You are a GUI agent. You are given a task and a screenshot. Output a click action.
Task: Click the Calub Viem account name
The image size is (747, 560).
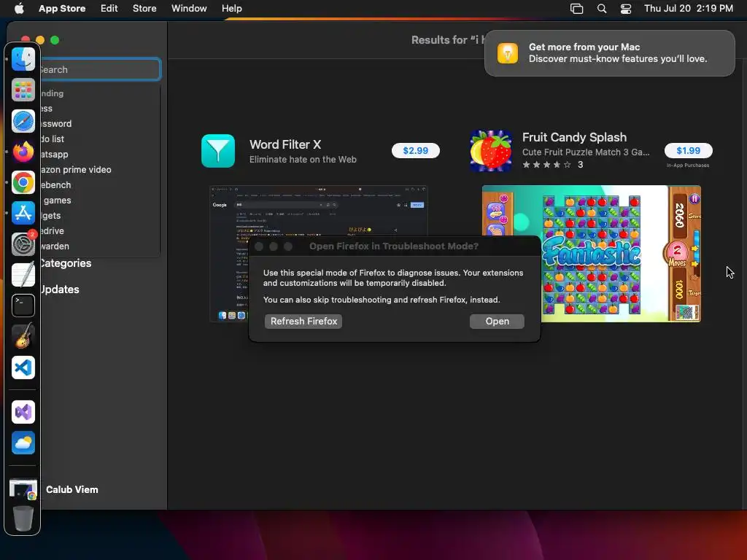pos(72,489)
